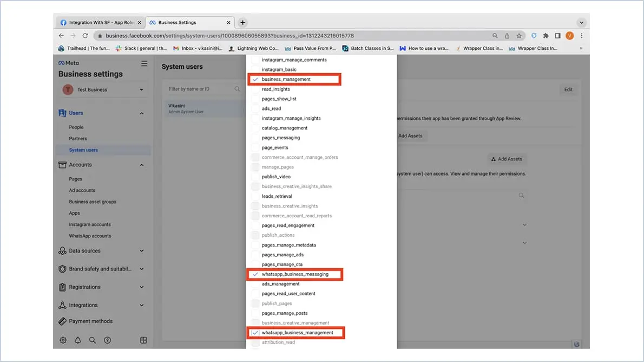
Task: Open the help question mark icon
Action: point(107,340)
